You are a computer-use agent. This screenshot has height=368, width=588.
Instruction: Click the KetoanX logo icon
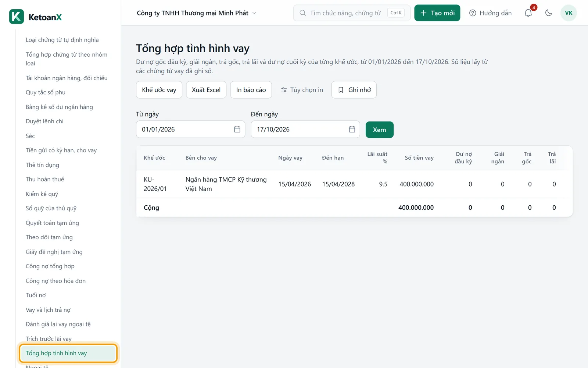[x=17, y=17]
